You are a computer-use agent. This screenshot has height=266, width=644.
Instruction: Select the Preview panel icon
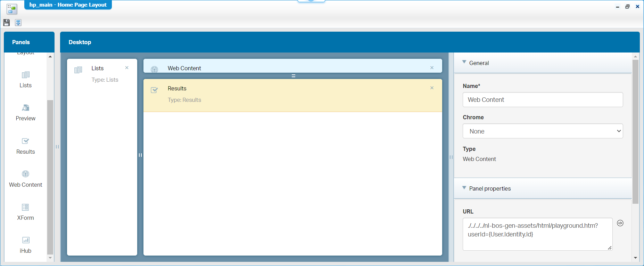coord(25,108)
